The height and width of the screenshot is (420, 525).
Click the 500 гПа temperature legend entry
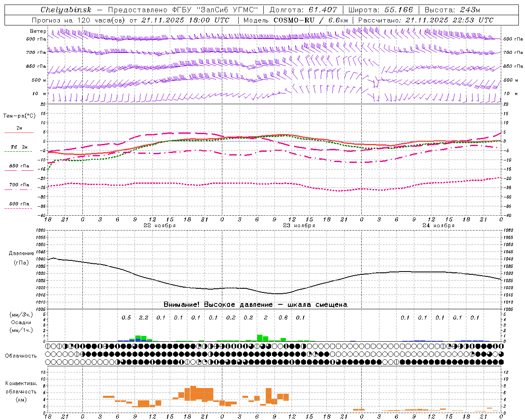tap(19, 204)
